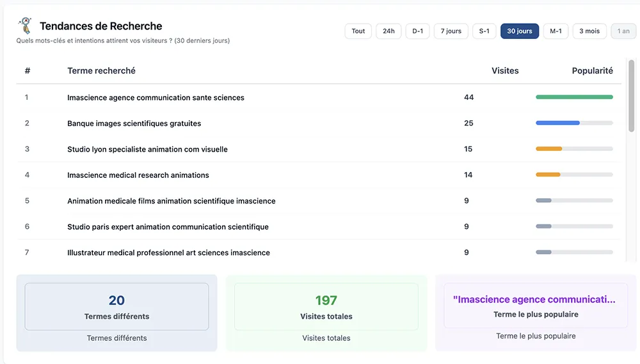Viewport: 640px width, 364px height.
Task: Select the D-1 time filter
Action: point(417,31)
